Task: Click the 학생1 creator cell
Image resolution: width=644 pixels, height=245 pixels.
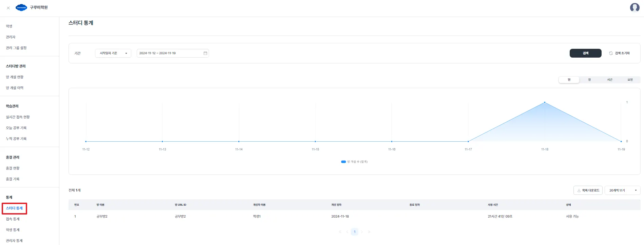Action: click(x=257, y=216)
